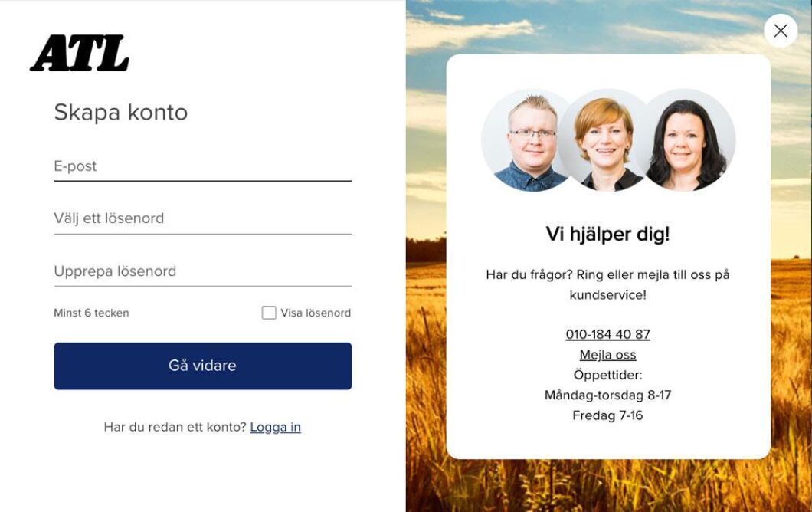Click the Skapa konto heading
812x512 pixels.
point(121,113)
